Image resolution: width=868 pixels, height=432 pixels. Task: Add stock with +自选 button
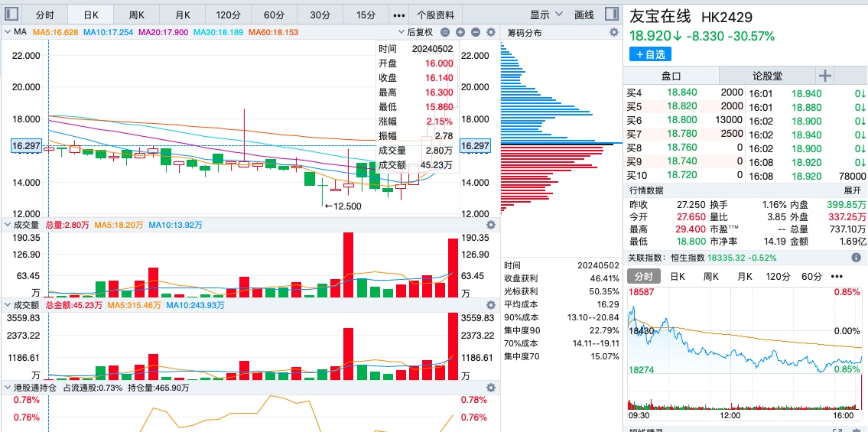pos(650,54)
